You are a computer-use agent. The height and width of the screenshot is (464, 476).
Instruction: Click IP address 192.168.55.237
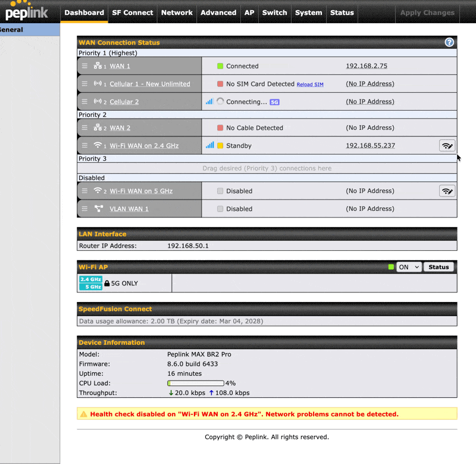pos(370,145)
